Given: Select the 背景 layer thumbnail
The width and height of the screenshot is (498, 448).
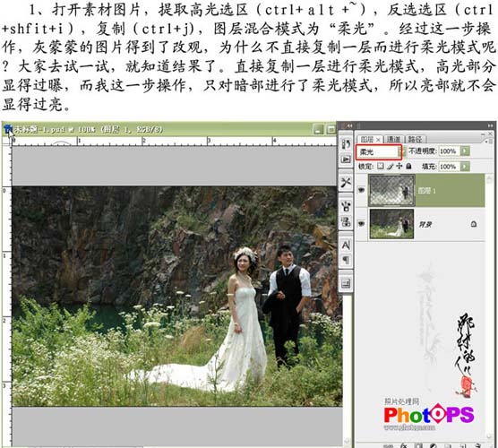Looking at the screenshot, I should (x=391, y=224).
